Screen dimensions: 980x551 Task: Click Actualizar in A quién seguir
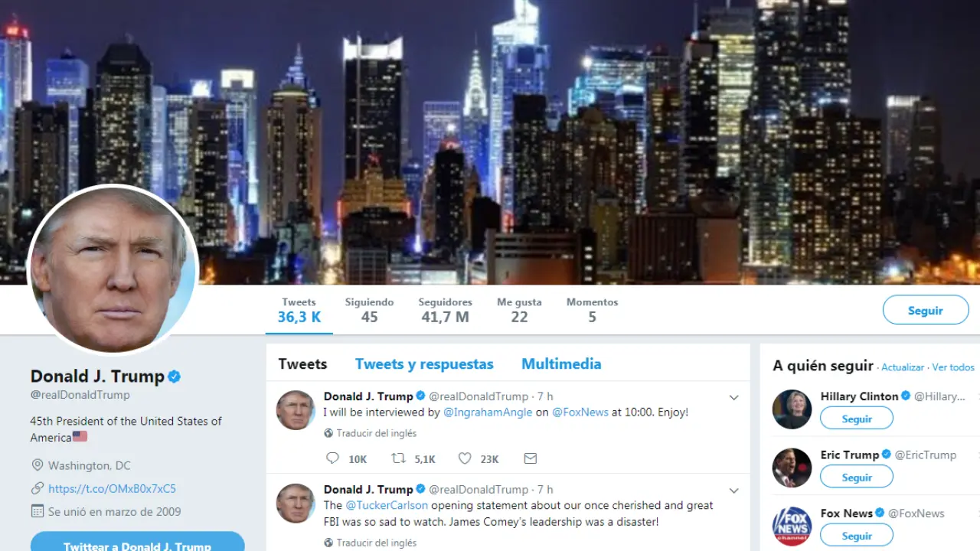903,367
